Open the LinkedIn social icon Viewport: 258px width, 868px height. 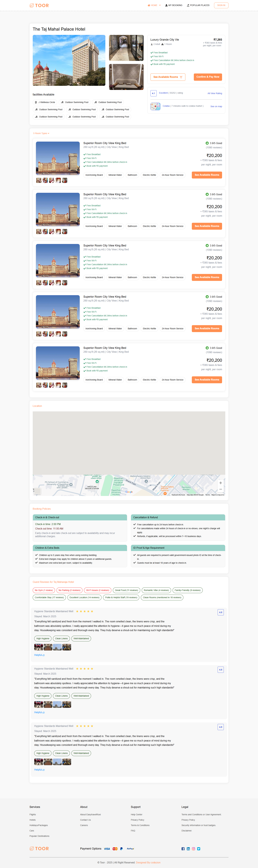click(x=188, y=849)
